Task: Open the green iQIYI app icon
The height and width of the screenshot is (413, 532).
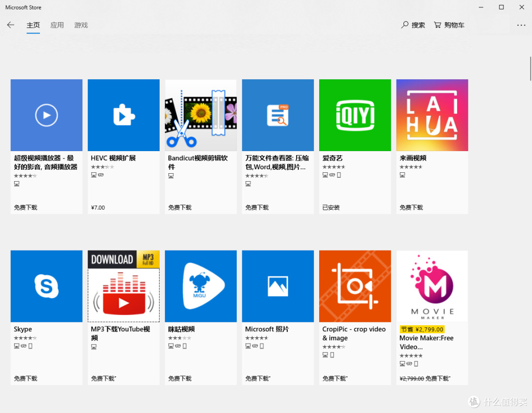Action: [355, 115]
